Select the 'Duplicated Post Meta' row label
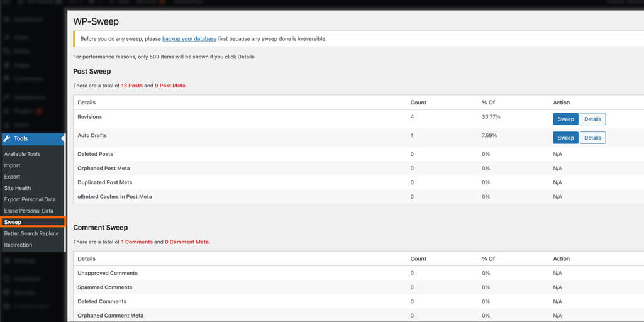Screen dimensions: 644x322 click(x=105, y=182)
